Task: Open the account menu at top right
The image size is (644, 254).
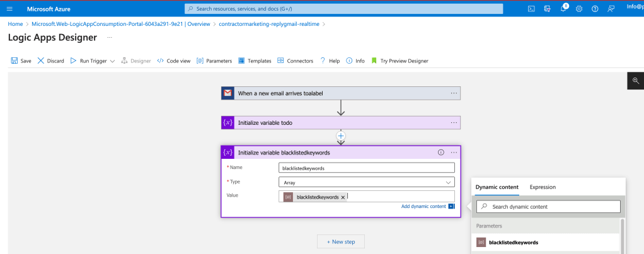Action: [635, 6]
